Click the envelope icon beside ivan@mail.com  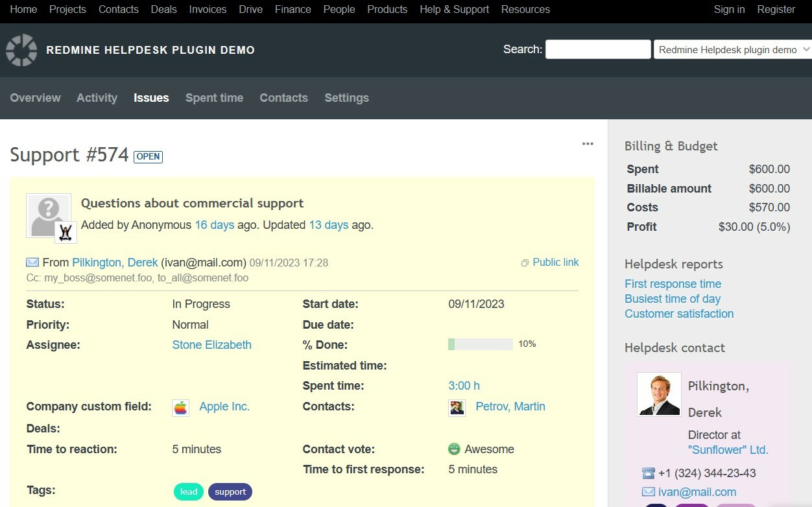coord(649,491)
